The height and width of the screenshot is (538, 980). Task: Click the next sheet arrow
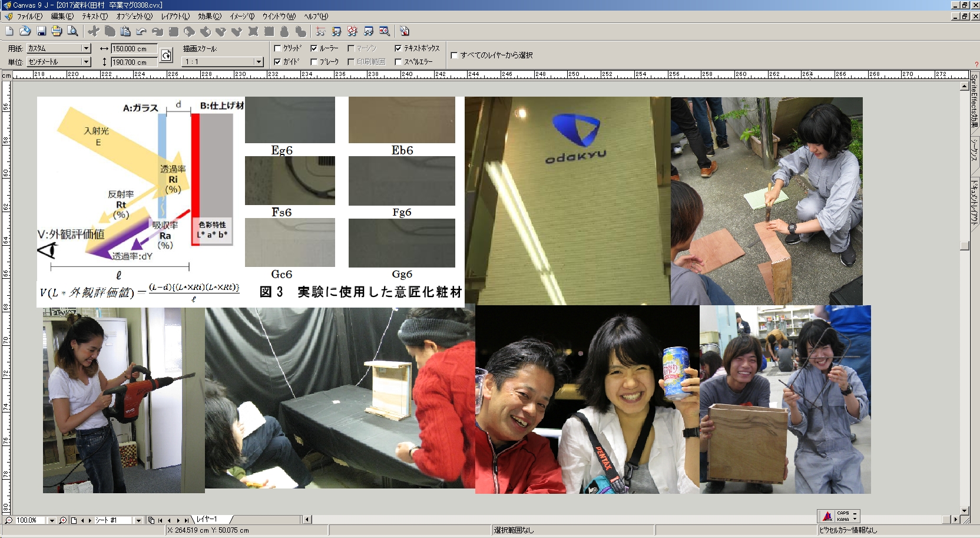[x=90, y=520]
